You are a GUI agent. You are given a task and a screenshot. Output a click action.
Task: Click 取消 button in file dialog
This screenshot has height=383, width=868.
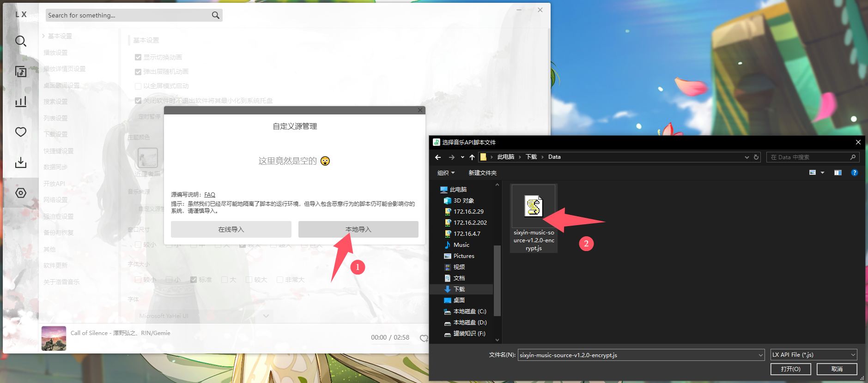pyautogui.click(x=837, y=369)
